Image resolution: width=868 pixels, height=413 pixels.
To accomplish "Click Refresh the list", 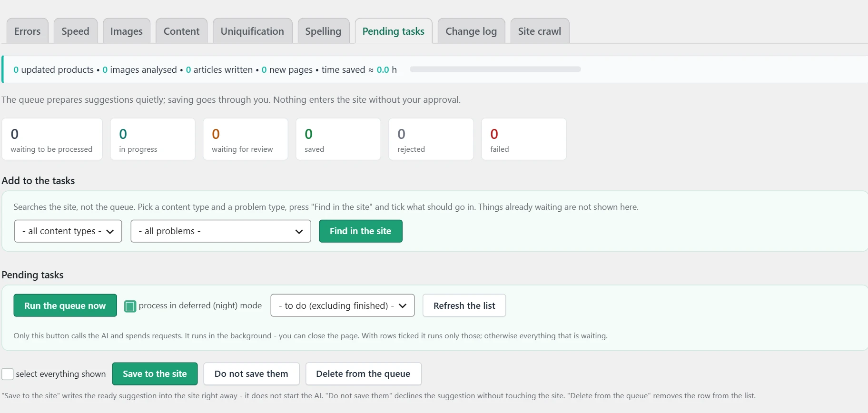I will coord(464,305).
